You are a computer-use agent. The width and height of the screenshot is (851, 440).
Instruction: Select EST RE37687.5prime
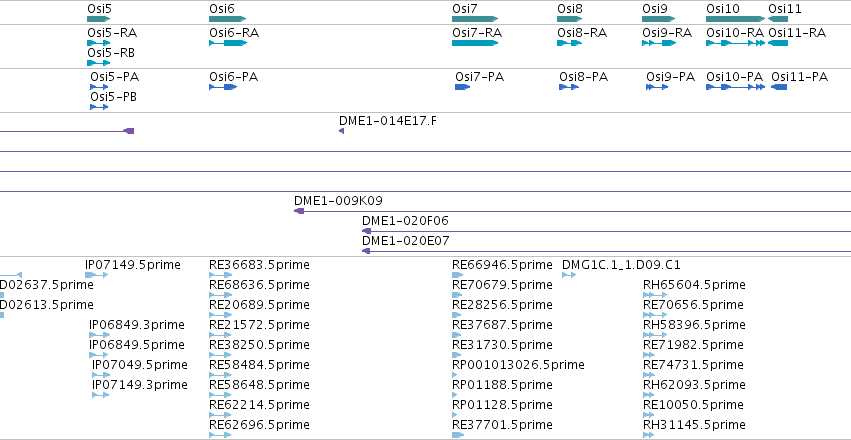(458, 335)
